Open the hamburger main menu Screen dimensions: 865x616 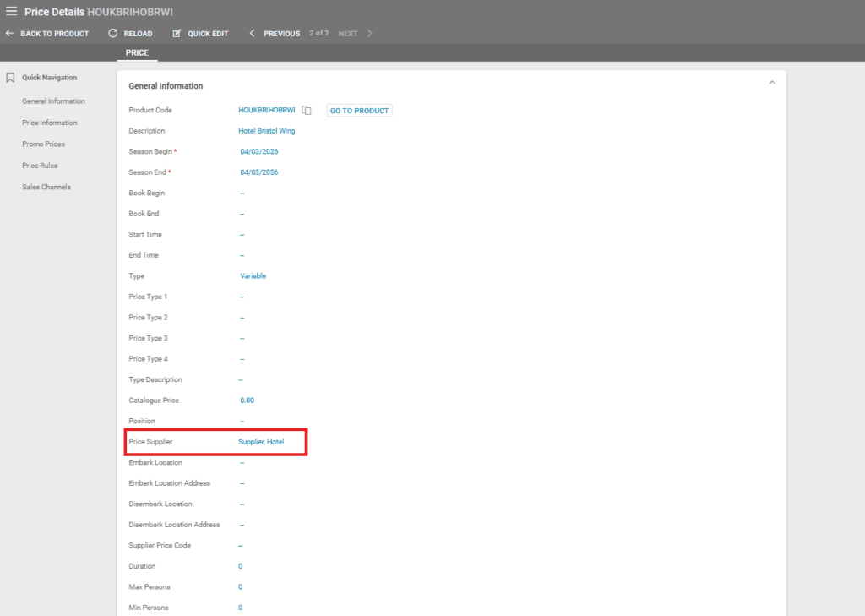(12, 11)
